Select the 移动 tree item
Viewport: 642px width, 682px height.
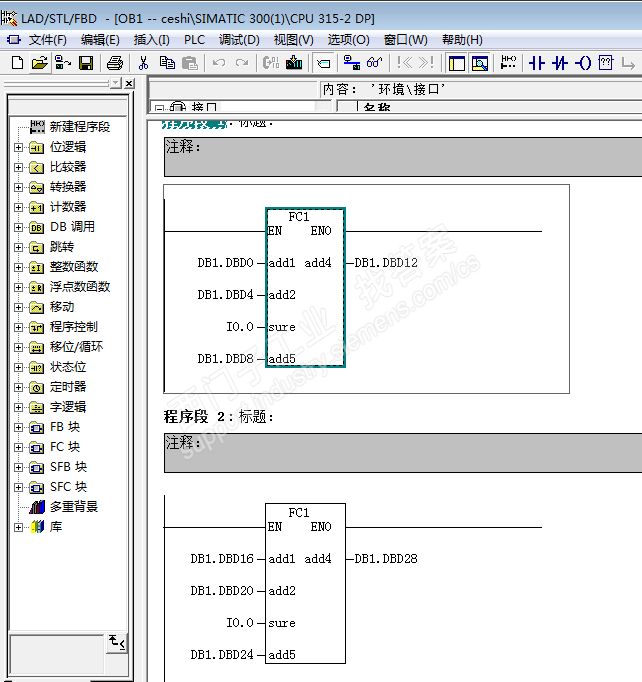(x=62, y=307)
